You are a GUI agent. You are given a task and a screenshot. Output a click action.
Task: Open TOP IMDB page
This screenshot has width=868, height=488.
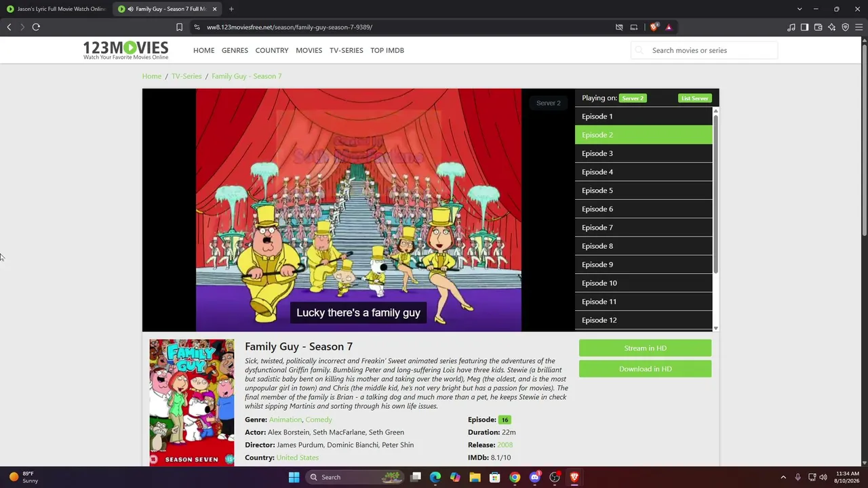387,50
